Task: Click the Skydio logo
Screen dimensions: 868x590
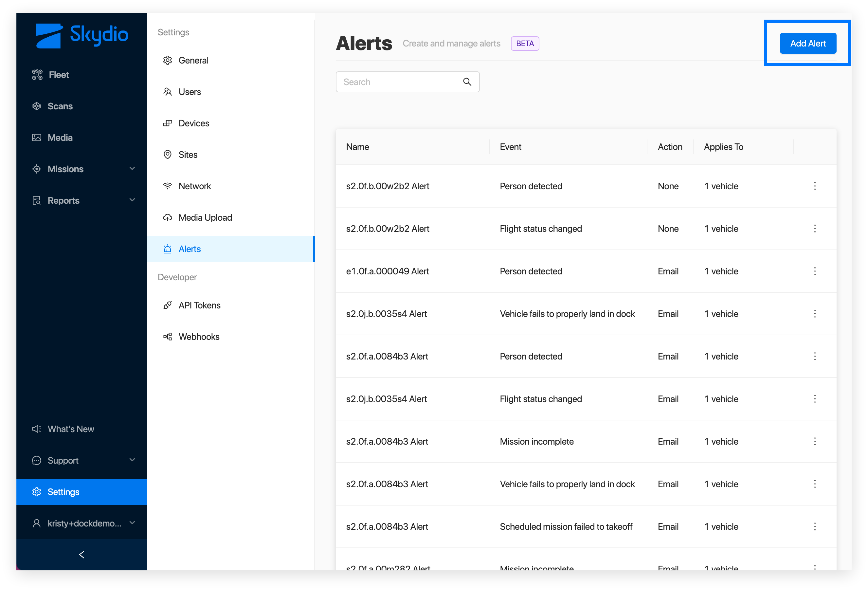Action: tap(81, 35)
